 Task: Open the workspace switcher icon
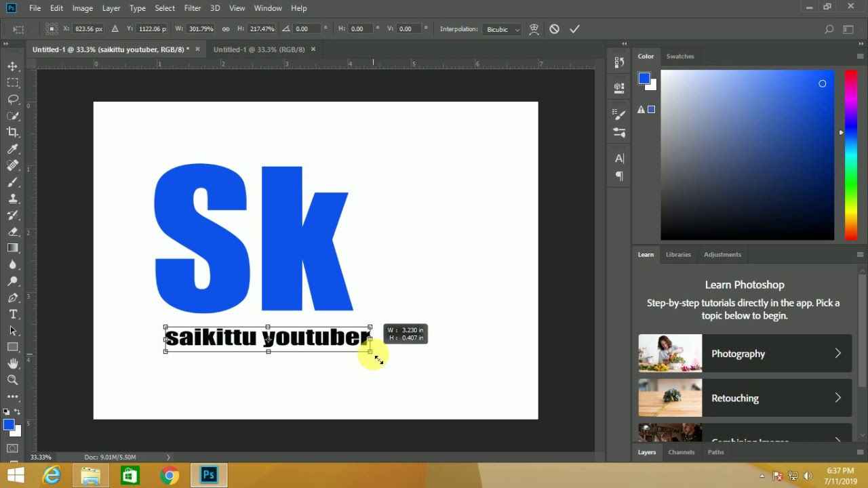click(x=848, y=29)
